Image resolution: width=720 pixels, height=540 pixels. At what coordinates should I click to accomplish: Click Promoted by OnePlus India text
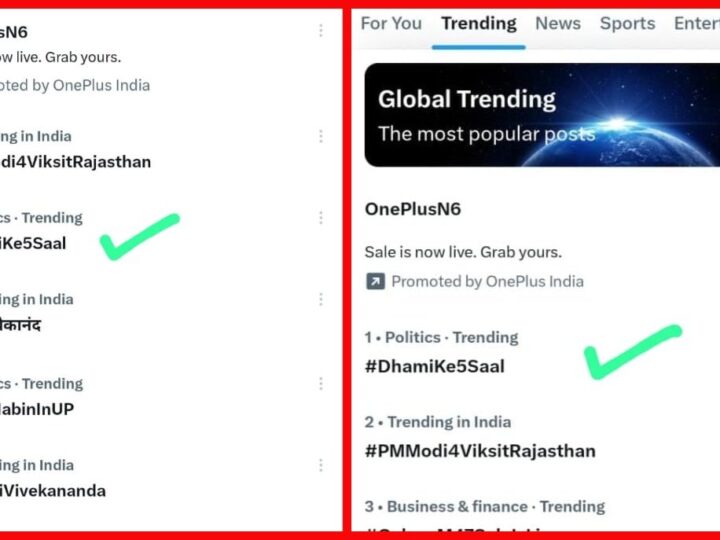487,281
